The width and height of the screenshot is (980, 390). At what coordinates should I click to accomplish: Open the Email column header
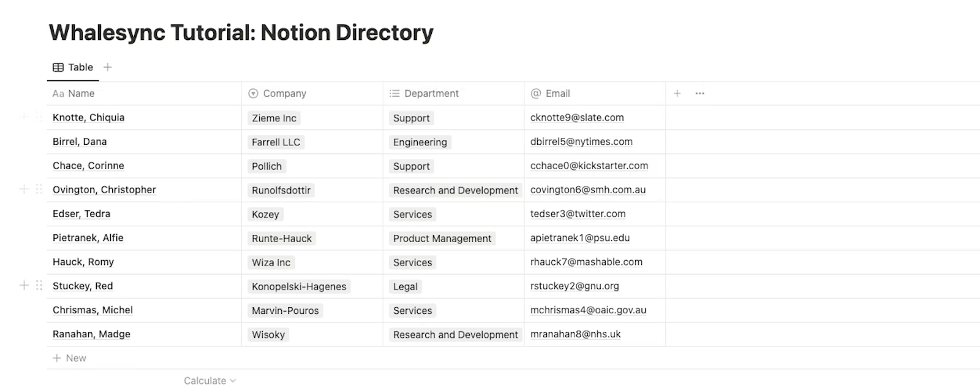click(595, 93)
